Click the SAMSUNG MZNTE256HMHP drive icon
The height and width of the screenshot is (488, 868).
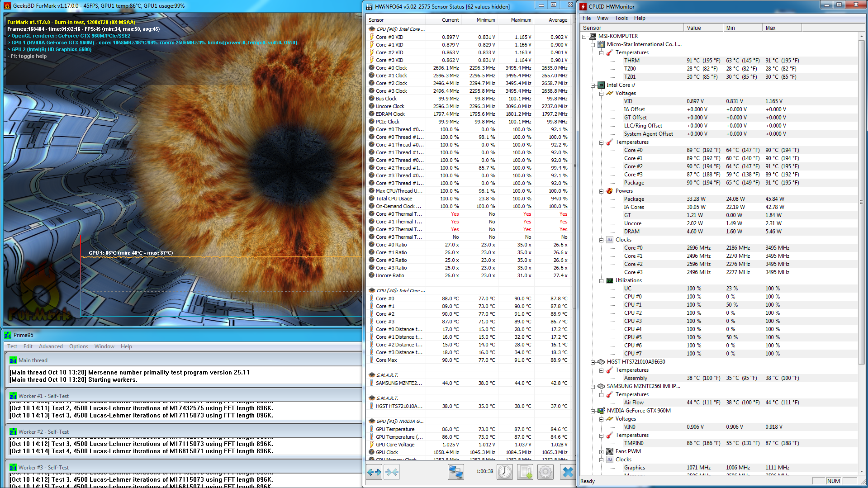[601, 386]
